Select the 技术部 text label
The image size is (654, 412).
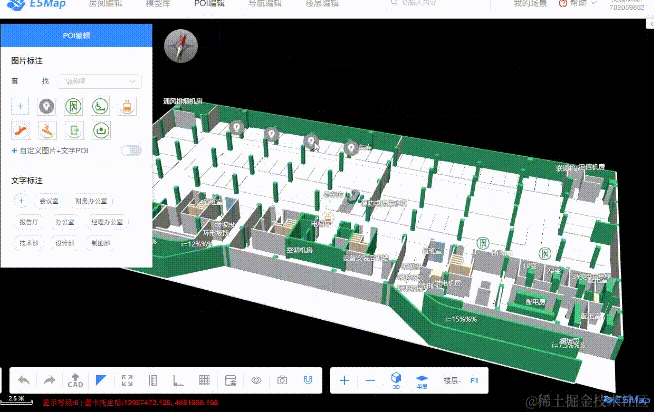(x=28, y=243)
